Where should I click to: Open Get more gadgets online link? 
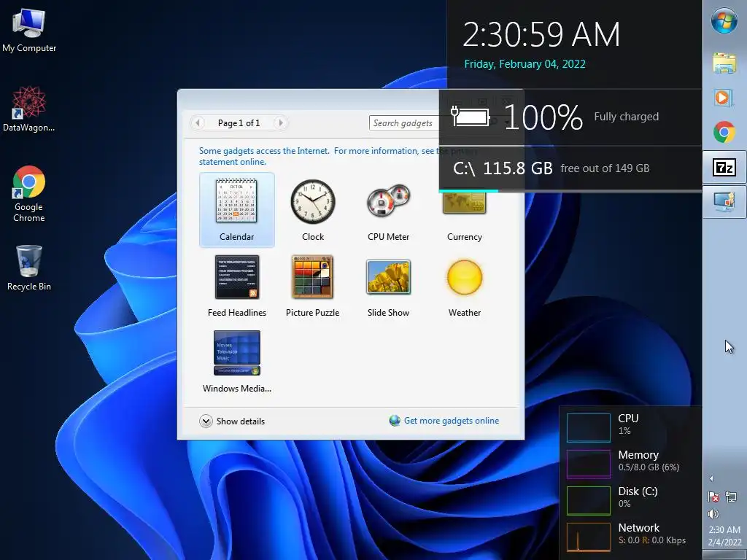[x=451, y=421]
